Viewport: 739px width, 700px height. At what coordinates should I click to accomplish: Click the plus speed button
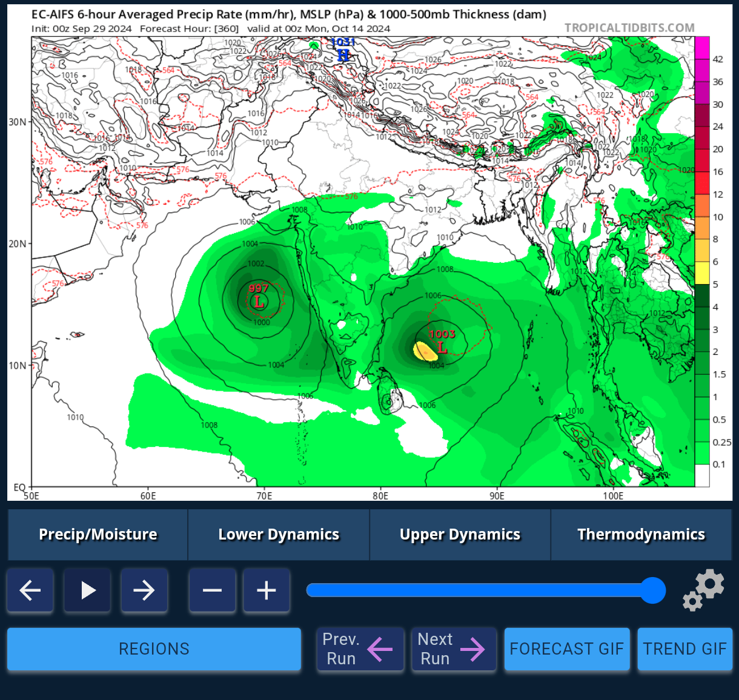pyautogui.click(x=267, y=590)
